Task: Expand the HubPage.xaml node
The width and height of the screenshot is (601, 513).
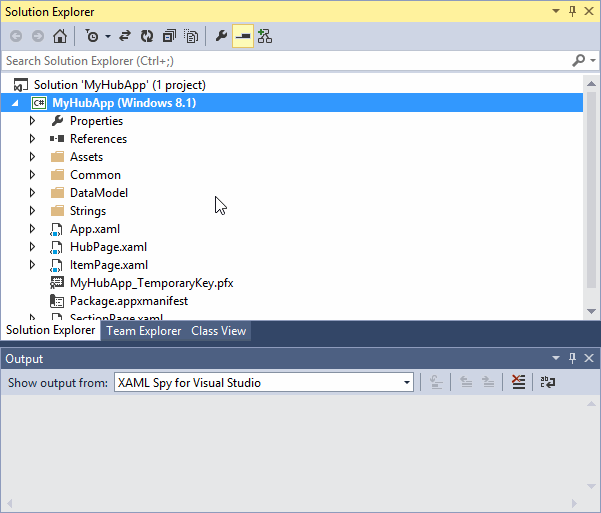Action: pyautogui.click(x=33, y=247)
